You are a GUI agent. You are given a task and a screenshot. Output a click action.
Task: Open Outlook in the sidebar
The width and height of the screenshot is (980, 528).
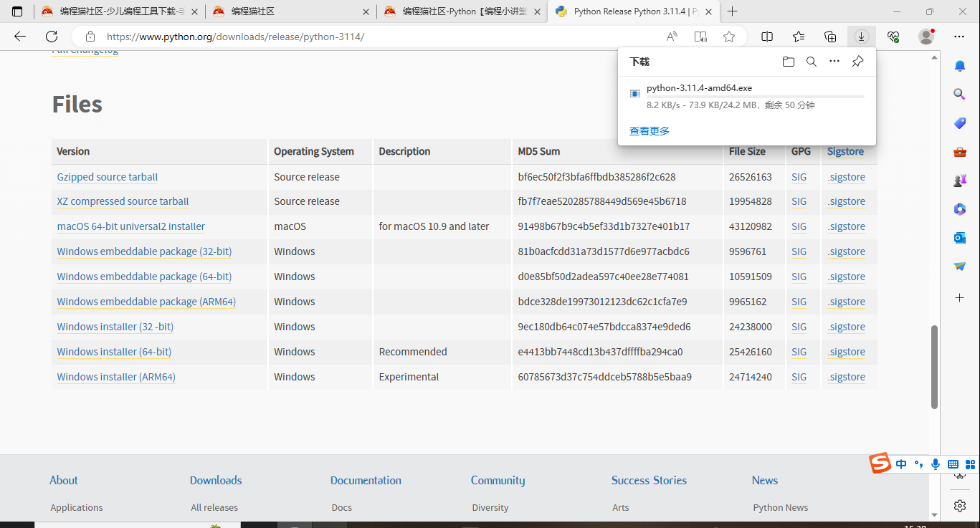[960, 237]
